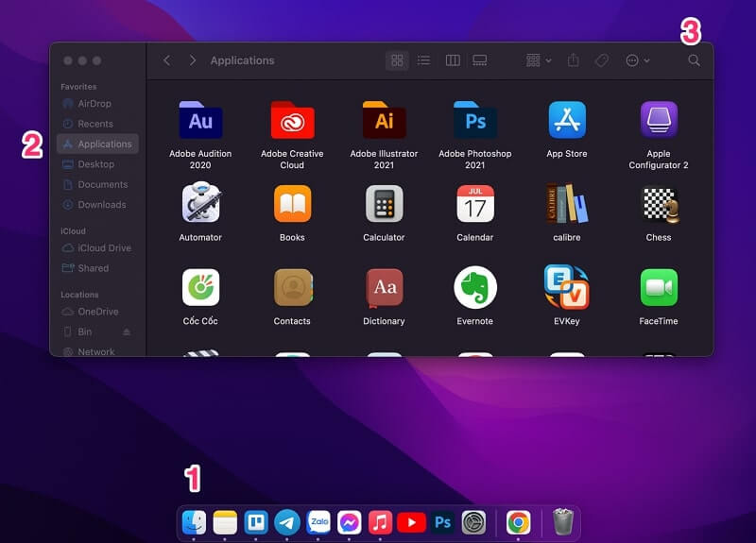Screen dimensions: 756x543
Task: Select Downloads in sidebar
Action: pyautogui.click(x=101, y=205)
